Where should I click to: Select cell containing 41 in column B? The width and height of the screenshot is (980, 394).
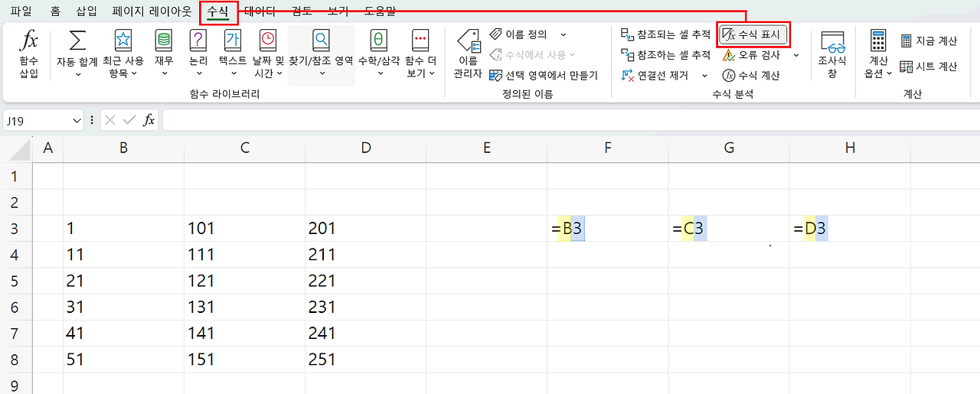(123, 333)
